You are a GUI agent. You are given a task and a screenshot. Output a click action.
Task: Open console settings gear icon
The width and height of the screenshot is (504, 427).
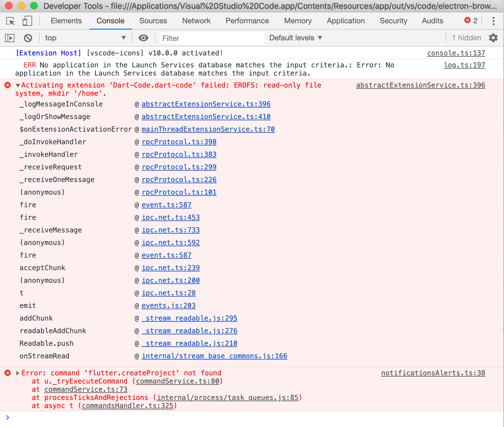(x=493, y=38)
